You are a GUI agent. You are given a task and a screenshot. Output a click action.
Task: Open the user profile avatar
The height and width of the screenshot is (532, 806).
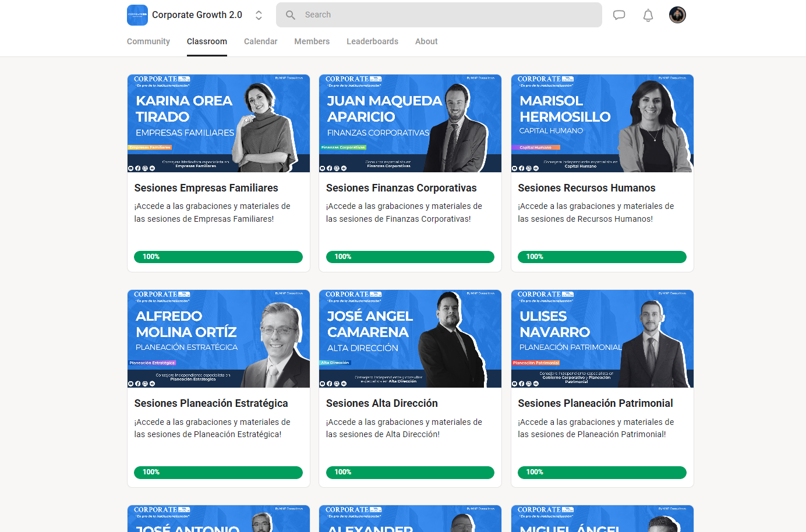click(677, 15)
